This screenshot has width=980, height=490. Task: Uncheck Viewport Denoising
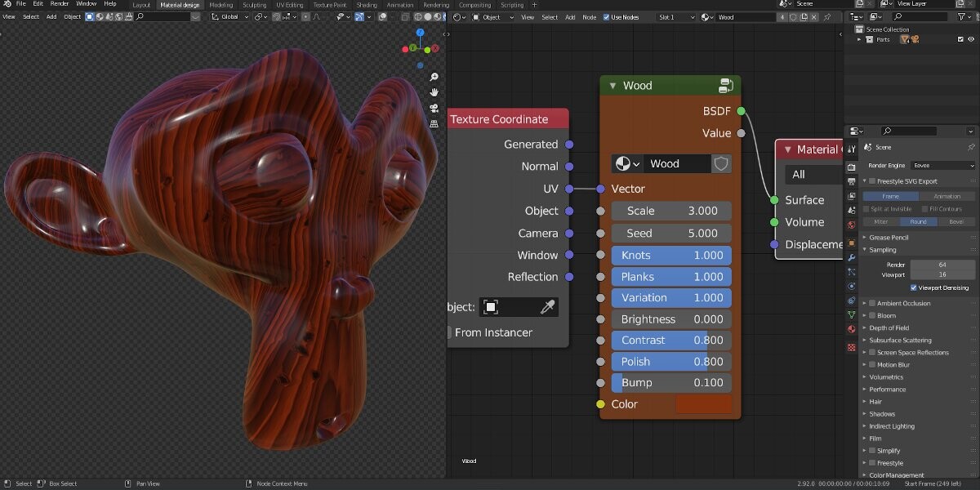(914, 287)
